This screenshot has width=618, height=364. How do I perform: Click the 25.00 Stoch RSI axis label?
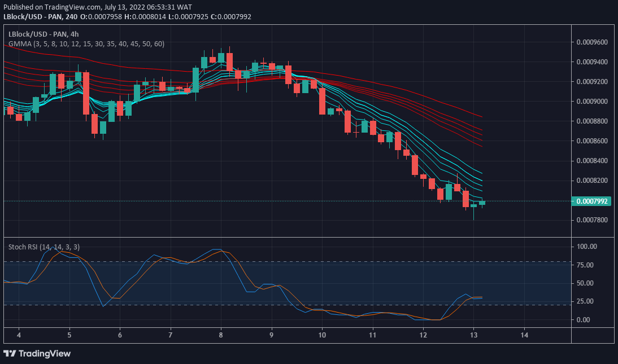(585, 301)
